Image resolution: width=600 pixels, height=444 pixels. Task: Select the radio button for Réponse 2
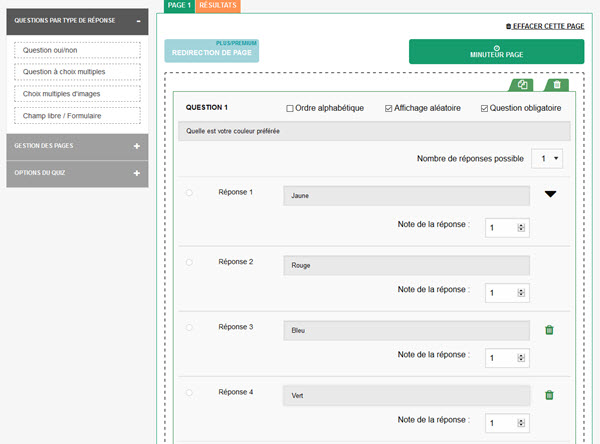tap(189, 262)
